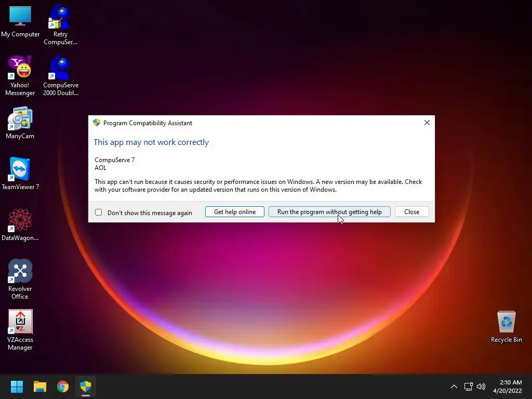Select the VZAccess Manager desktop icon
532x399 pixels.
[x=20, y=330]
